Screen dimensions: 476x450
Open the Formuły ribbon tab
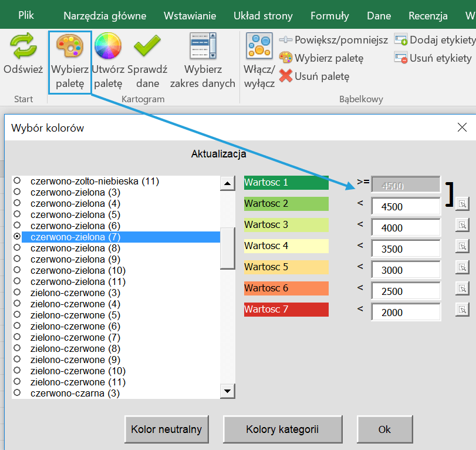coord(329,16)
